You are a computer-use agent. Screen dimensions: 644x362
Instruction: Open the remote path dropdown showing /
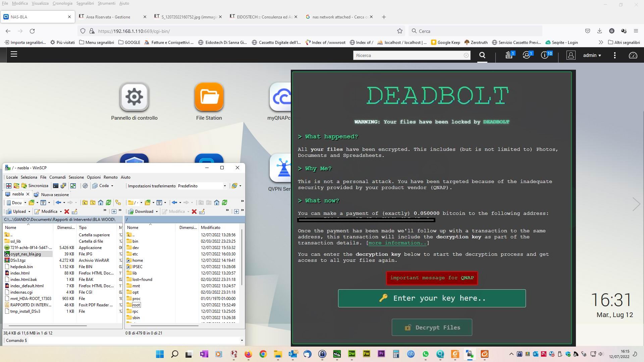pyautogui.click(x=141, y=202)
